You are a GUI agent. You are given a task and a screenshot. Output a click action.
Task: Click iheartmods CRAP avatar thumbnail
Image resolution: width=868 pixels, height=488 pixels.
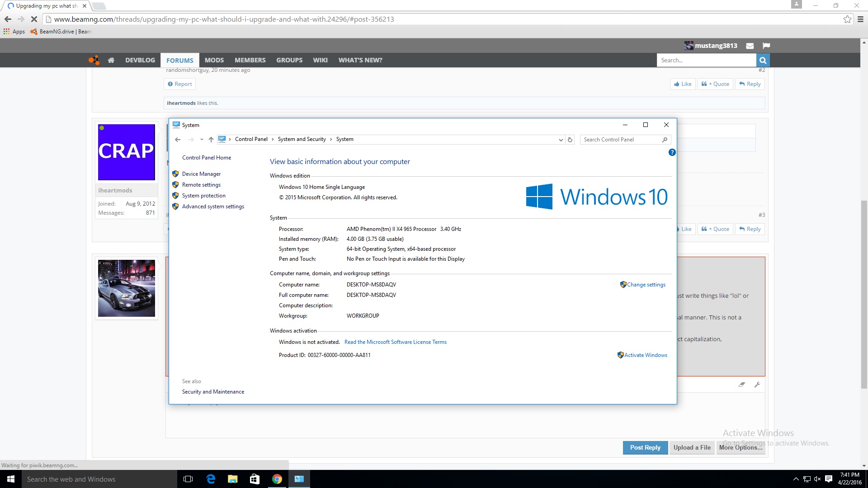[x=127, y=152]
